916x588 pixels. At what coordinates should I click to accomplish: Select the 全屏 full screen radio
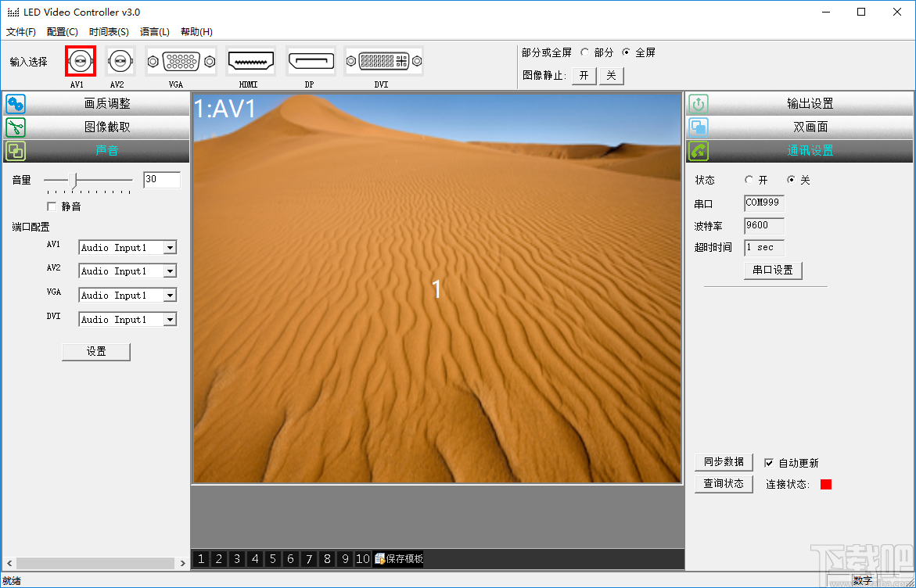(627, 52)
